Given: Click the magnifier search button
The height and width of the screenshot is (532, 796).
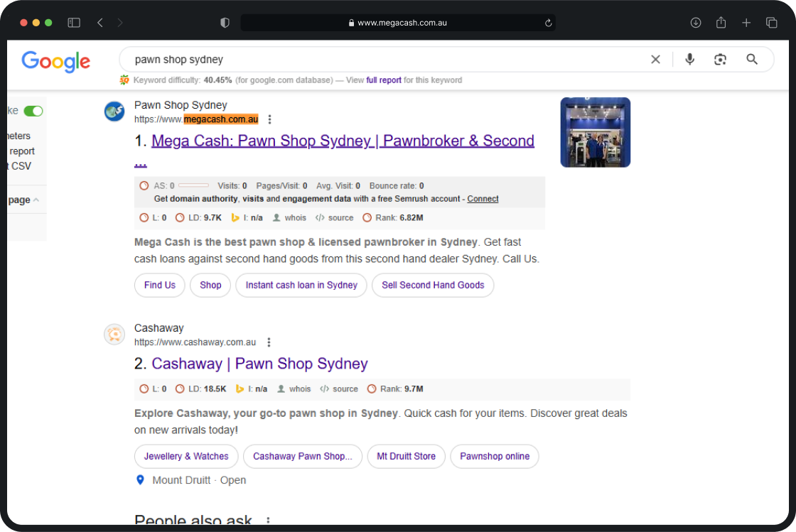Looking at the screenshot, I should 752,60.
